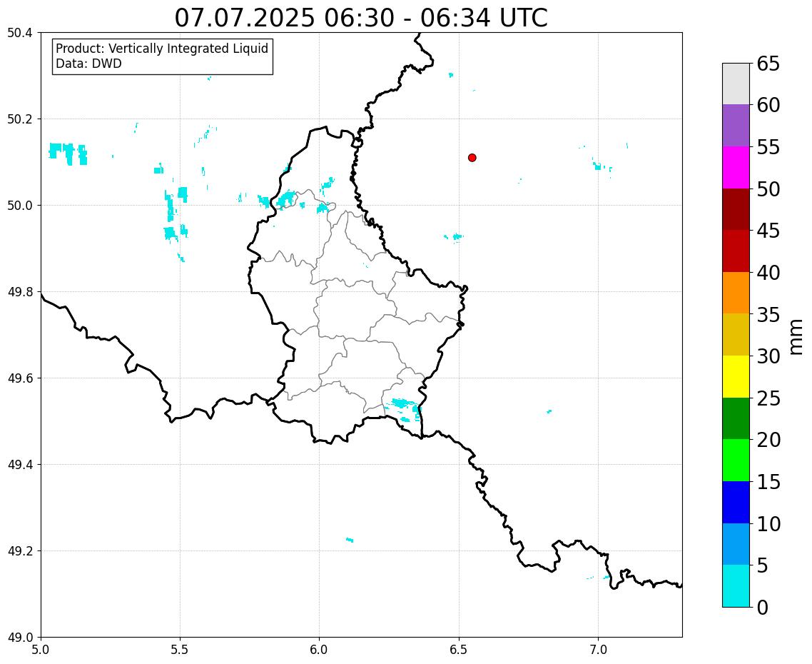Click the 49.8 latitude axis label
The image size is (812, 664).
20,292
